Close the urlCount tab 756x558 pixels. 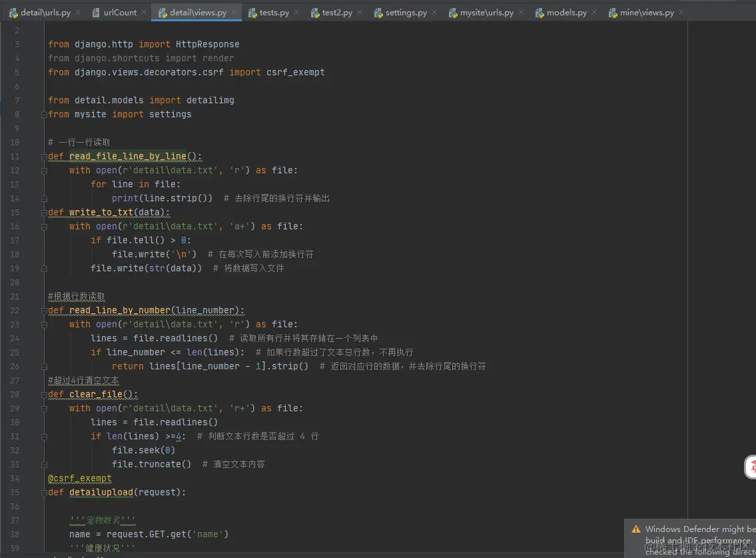(x=144, y=12)
